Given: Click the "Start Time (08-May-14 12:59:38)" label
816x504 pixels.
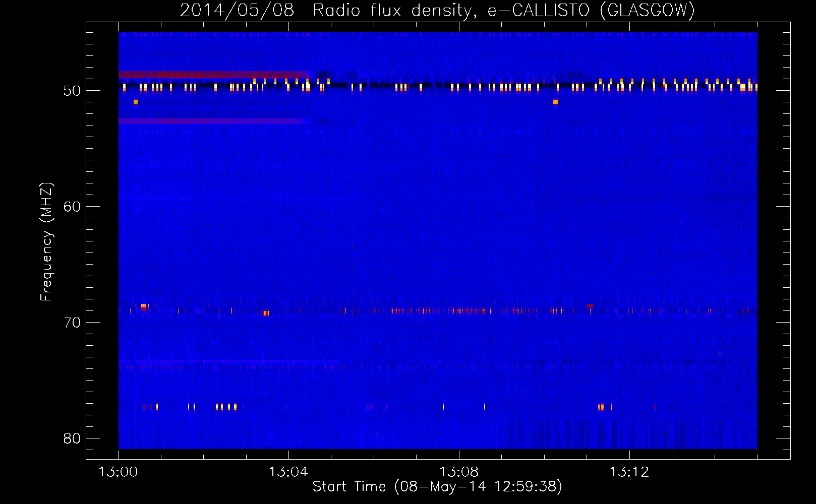Looking at the screenshot, I should [437, 487].
